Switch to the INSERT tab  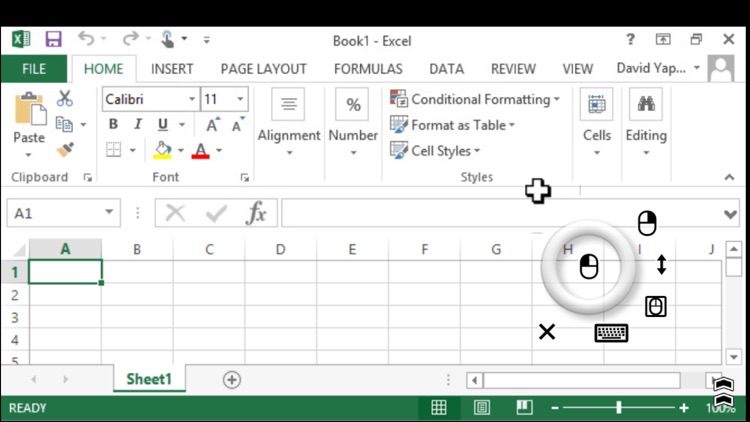pos(172,69)
